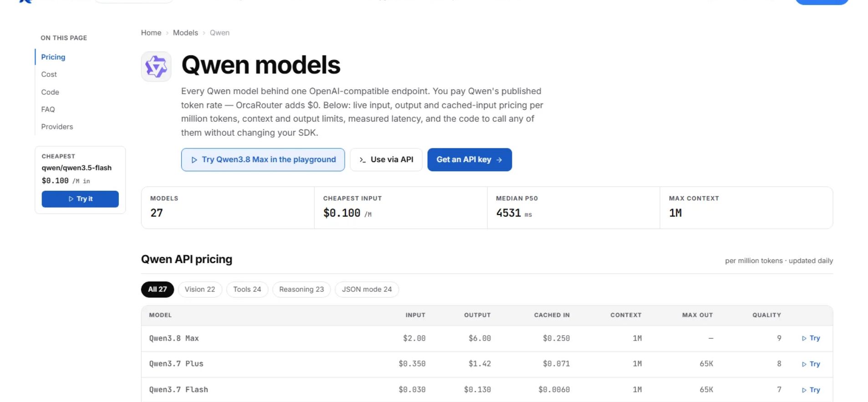Select the All 27 filter tab

pos(158,290)
